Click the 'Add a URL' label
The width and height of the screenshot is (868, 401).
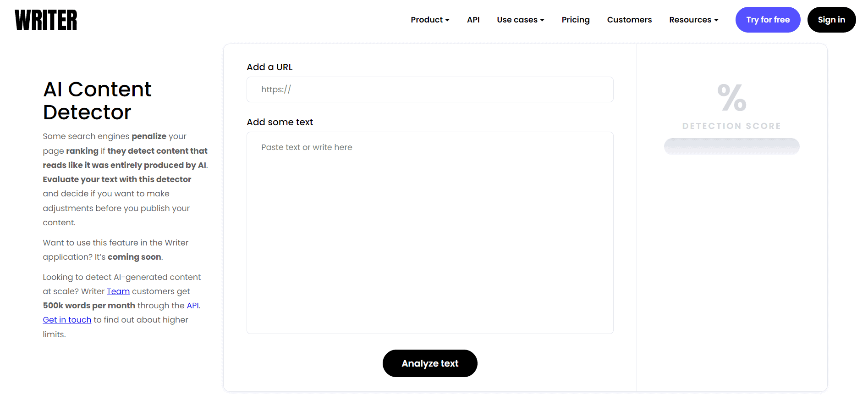point(269,67)
